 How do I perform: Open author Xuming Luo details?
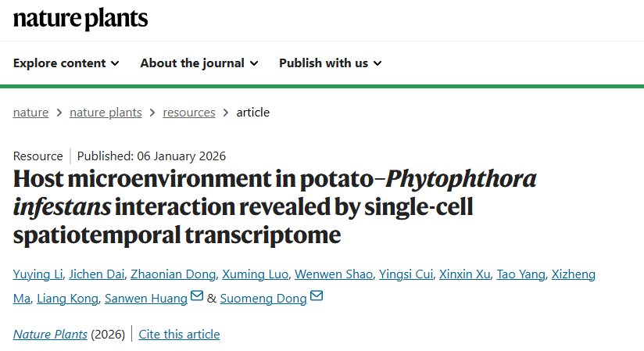point(256,274)
